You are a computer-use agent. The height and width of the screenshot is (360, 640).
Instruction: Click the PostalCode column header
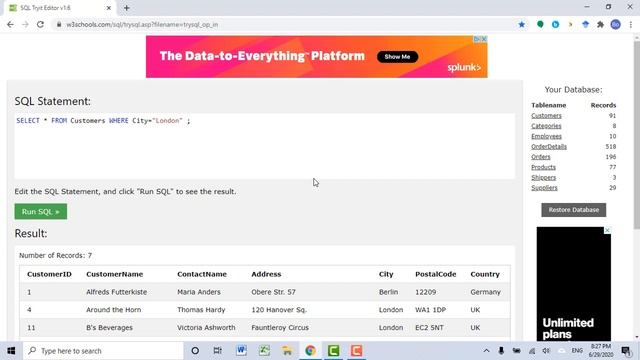tap(436, 274)
